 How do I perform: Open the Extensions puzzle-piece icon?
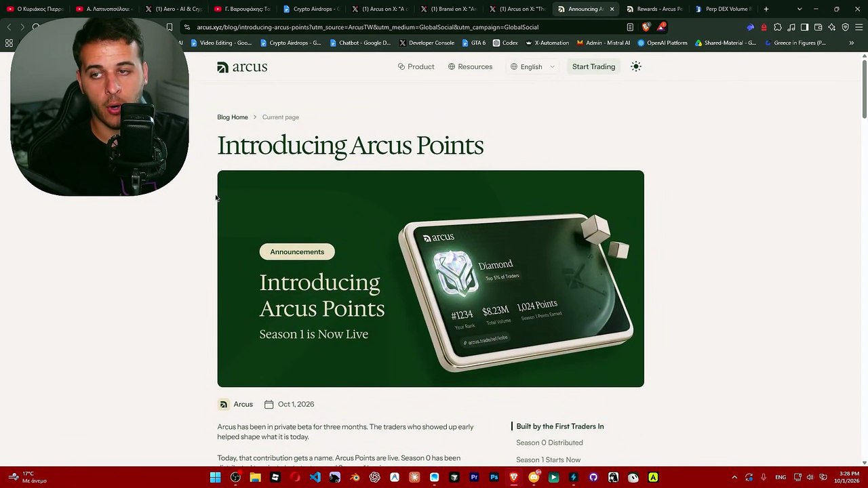click(777, 27)
